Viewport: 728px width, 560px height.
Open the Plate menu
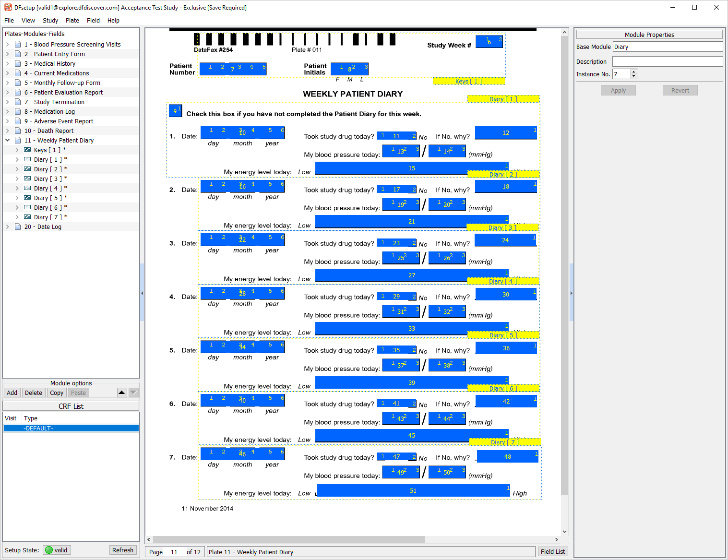[x=72, y=20]
